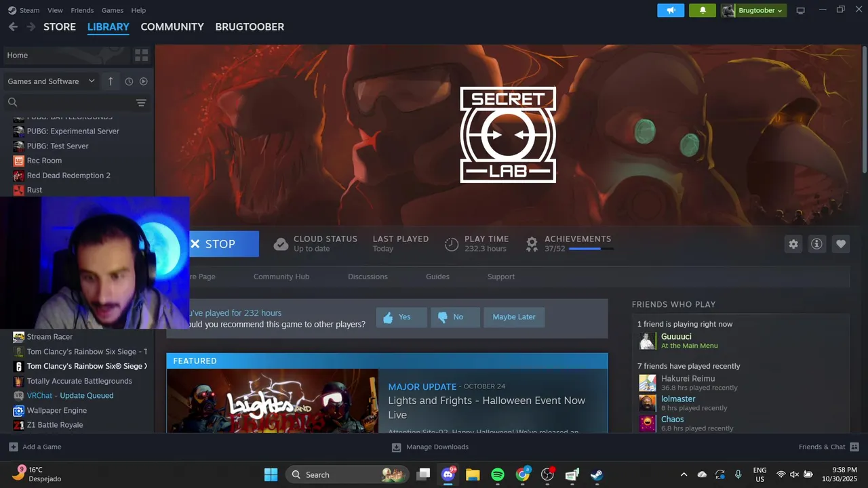The width and height of the screenshot is (868, 488).
Task: Open Friends & Chat
Action: (829, 447)
